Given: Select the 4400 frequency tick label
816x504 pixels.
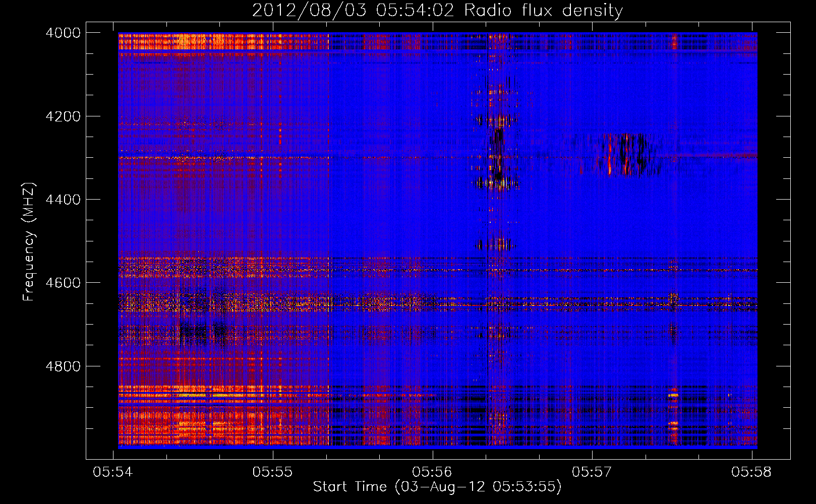Looking at the screenshot, I should 63,200.
